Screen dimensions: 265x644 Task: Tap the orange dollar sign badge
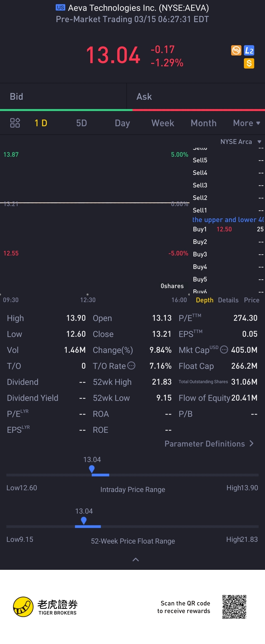[249, 63]
